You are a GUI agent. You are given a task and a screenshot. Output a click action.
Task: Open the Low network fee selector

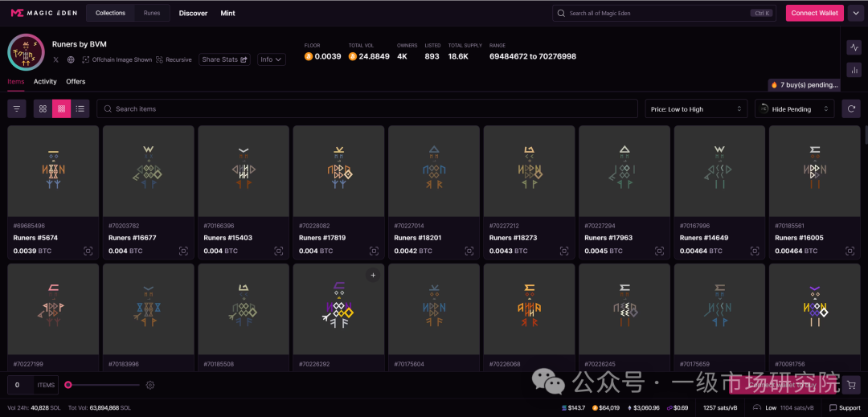pyautogui.click(x=784, y=408)
